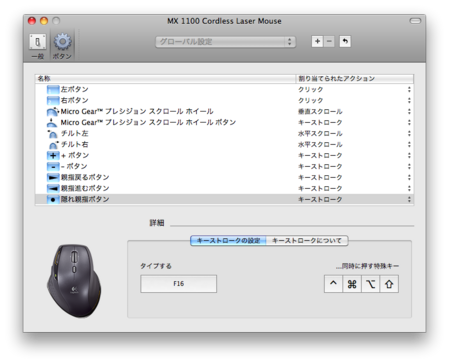This screenshot has height=364, width=449.
Task: Select Micro Gear スクロール ホイール ボタン text
Action: click(x=148, y=122)
